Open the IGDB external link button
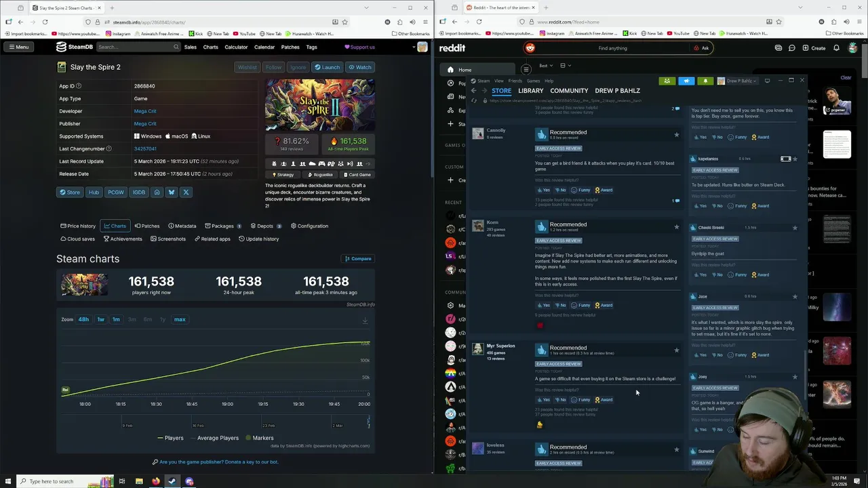Viewport: 868px width, 488px height. click(x=139, y=192)
